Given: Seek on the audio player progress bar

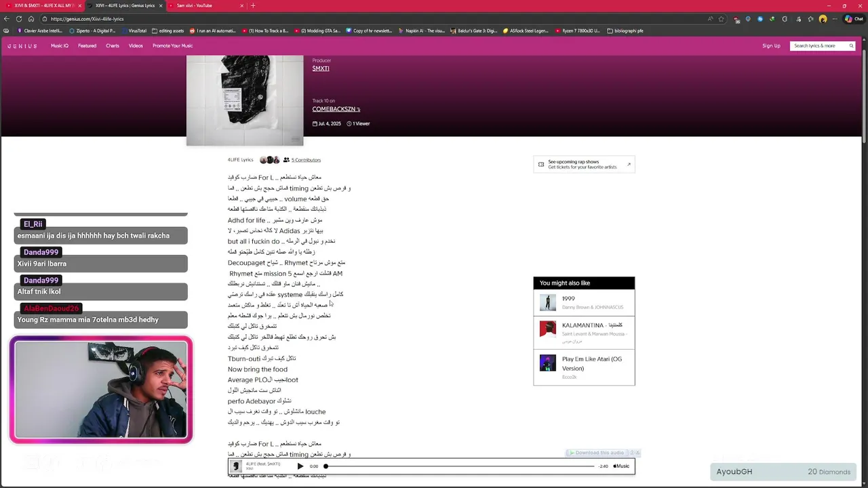Looking at the screenshot, I should coord(460,466).
